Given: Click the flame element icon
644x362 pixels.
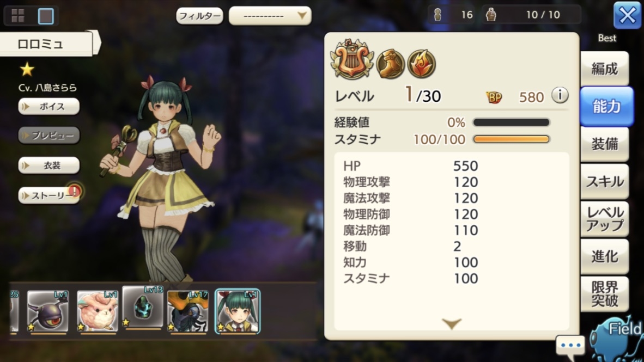Looking at the screenshot, I should [x=422, y=64].
